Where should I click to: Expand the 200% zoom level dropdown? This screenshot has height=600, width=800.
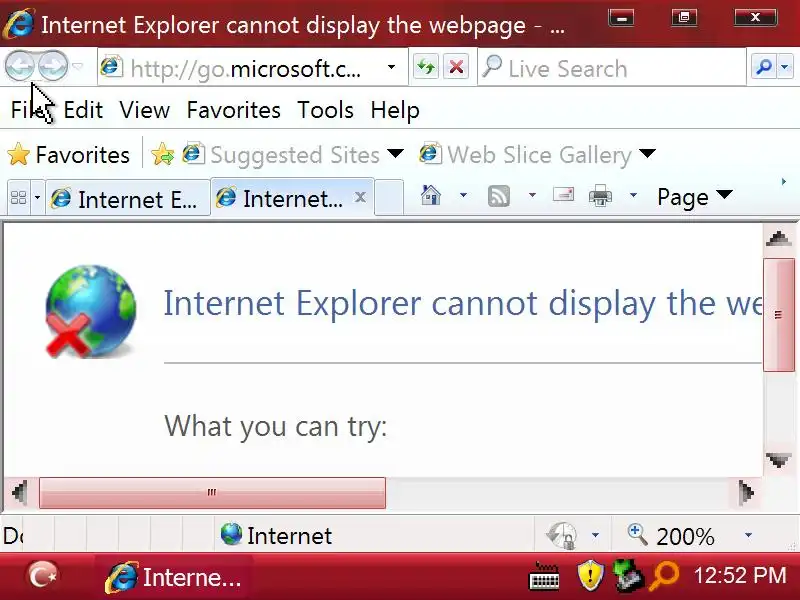[748, 535]
